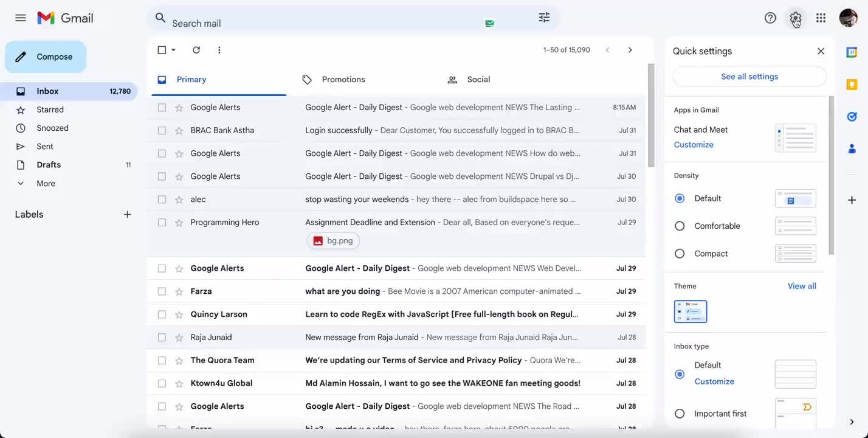This screenshot has height=438, width=868.
Task: Star the alec email
Action: coord(179,200)
